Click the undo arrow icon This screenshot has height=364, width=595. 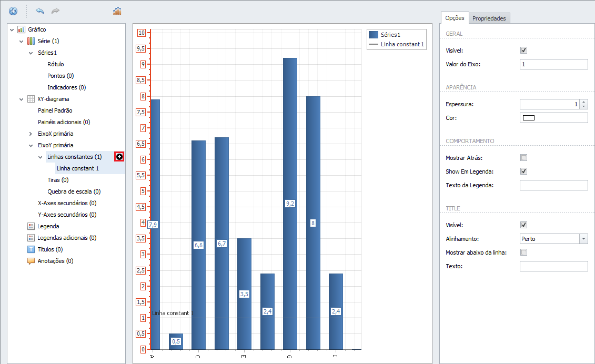pyautogui.click(x=39, y=11)
